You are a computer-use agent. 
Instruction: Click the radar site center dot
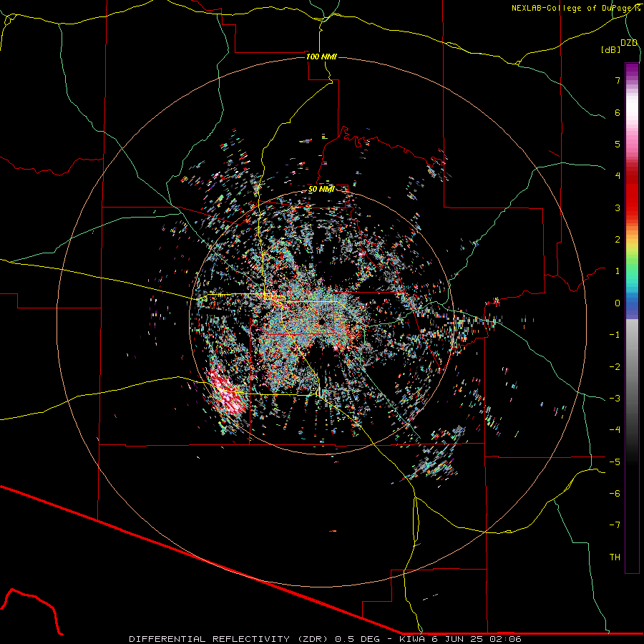click(323, 321)
